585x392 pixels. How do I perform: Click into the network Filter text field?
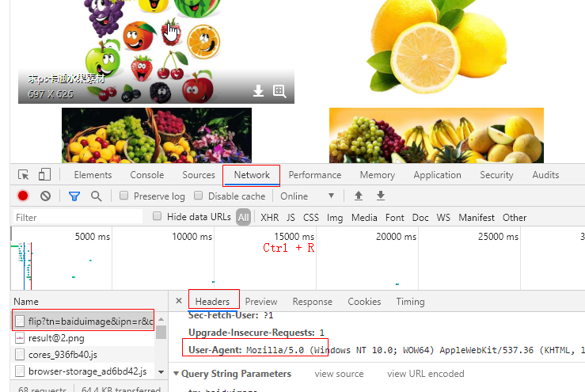(x=78, y=217)
